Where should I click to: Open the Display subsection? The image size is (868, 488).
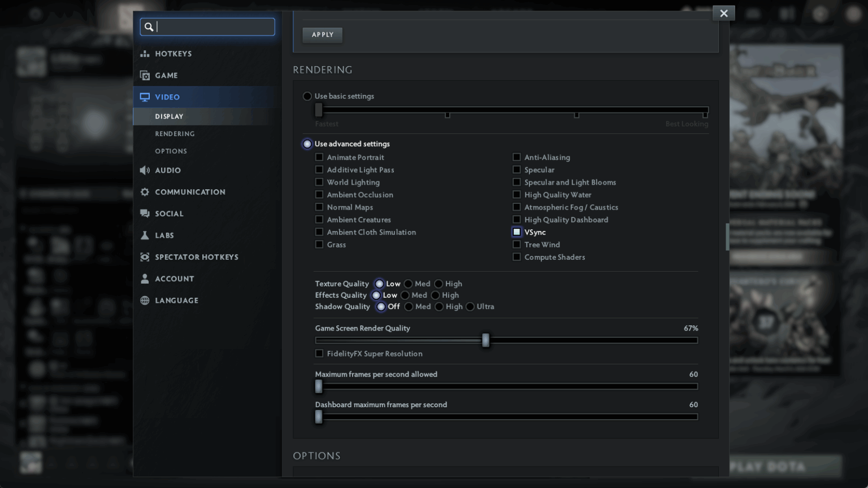pos(207,116)
